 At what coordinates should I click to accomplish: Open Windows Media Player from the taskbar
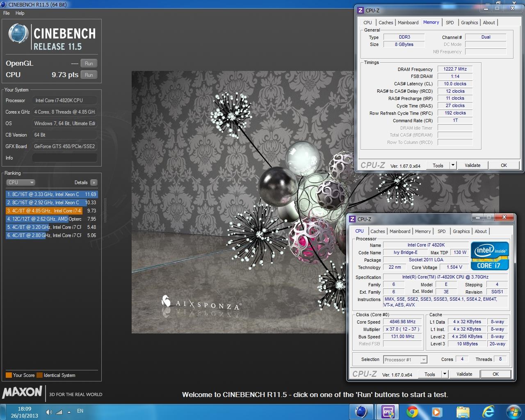[x=436, y=412]
